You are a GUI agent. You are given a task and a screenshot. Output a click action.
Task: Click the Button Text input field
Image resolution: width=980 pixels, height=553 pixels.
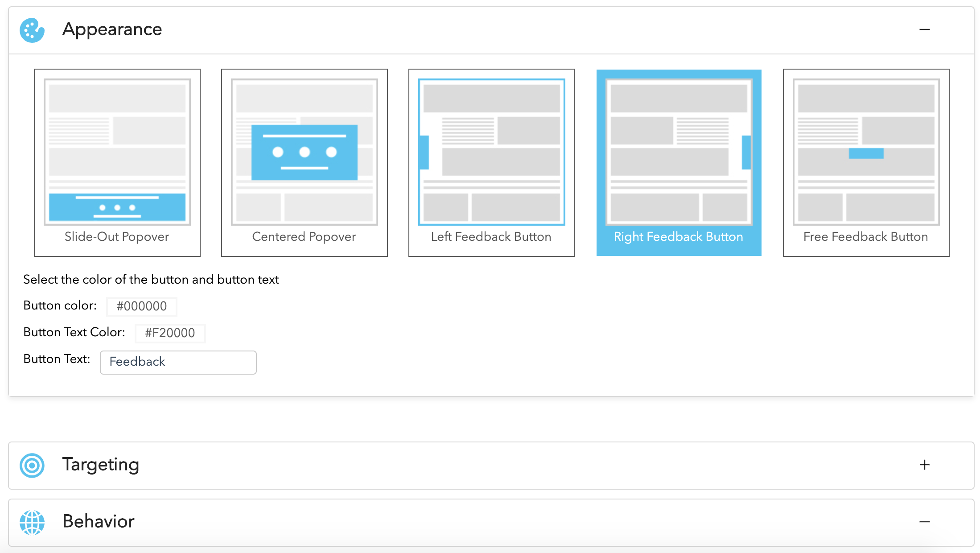pos(178,362)
